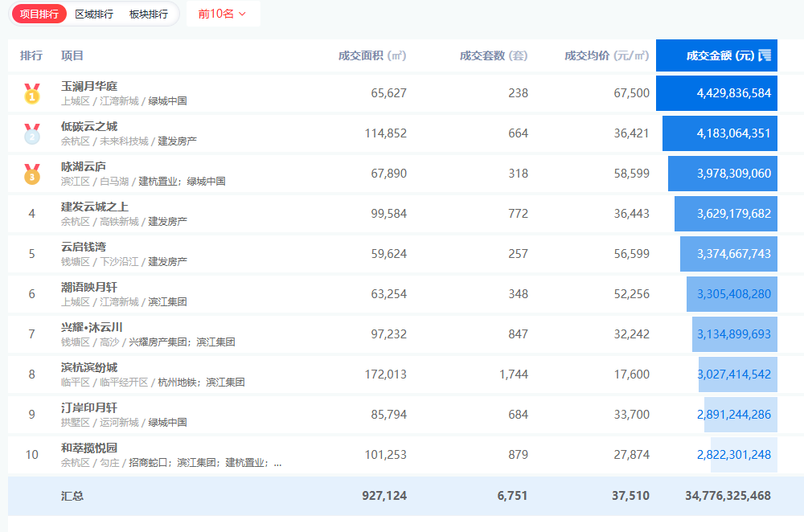804x532 pixels.
Task: Click amount value 2,891,244,286
Action: pyautogui.click(x=734, y=415)
